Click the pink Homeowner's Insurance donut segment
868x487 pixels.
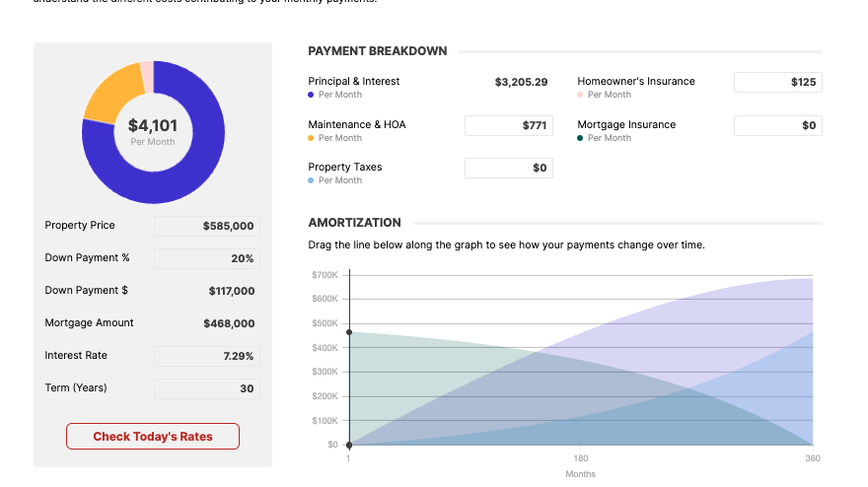click(147, 76)
